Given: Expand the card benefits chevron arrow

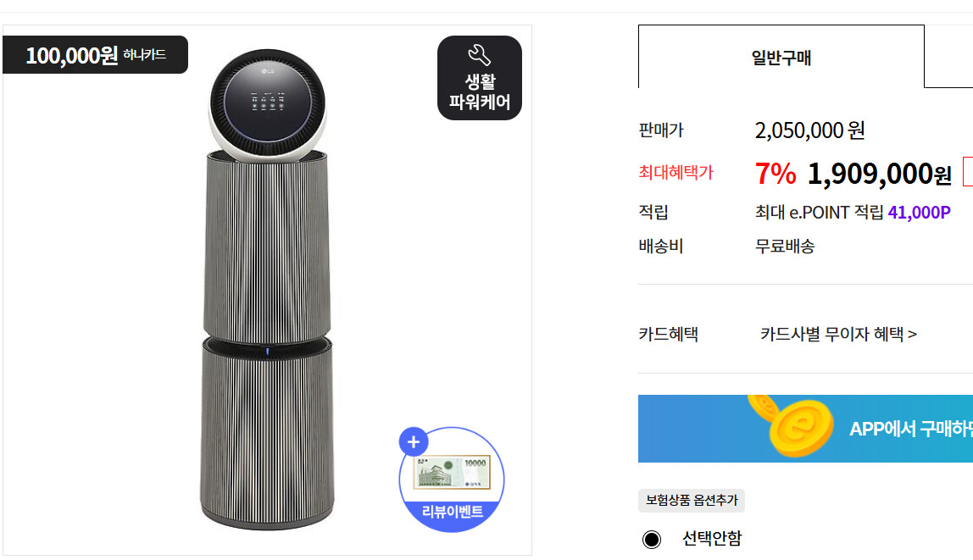Looking at the screenshot, I should (912, 335).
